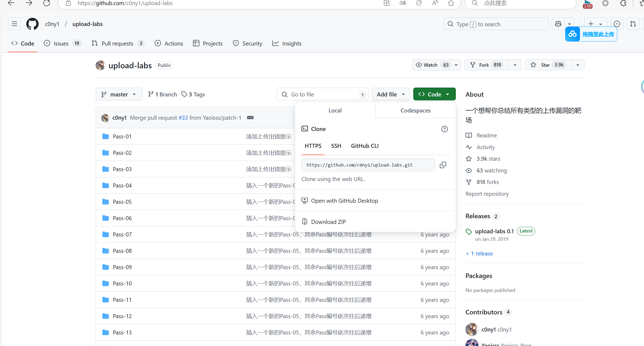
Task: Open pull request #33 link
Action: [183, 118]
